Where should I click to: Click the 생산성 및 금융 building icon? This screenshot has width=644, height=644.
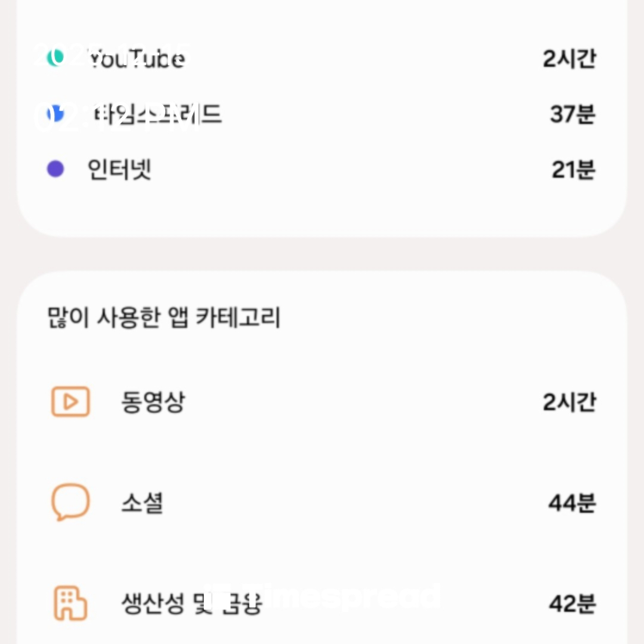[x=70, y=603]
